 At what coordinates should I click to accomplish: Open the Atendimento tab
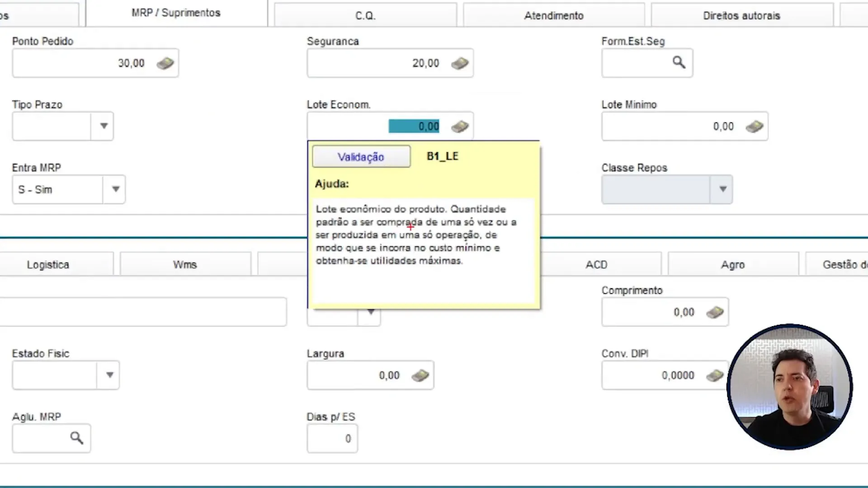pyautogui.click(x=554, y=16)
